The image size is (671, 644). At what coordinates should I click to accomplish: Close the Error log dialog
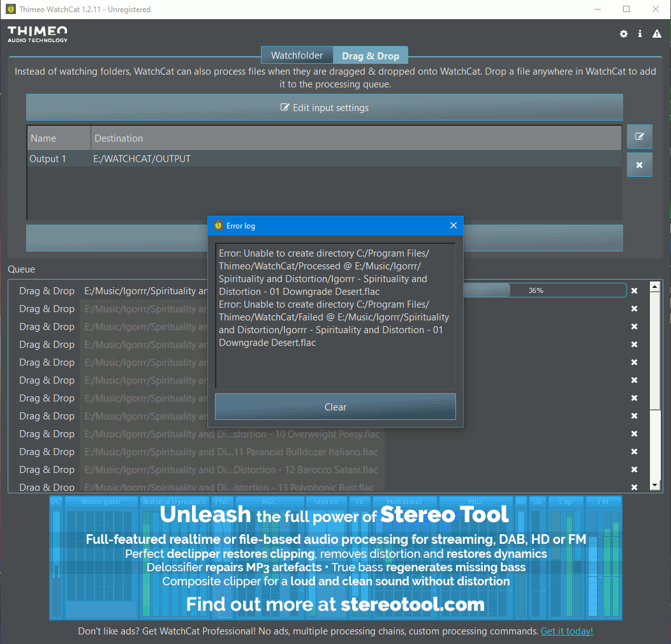453,225
